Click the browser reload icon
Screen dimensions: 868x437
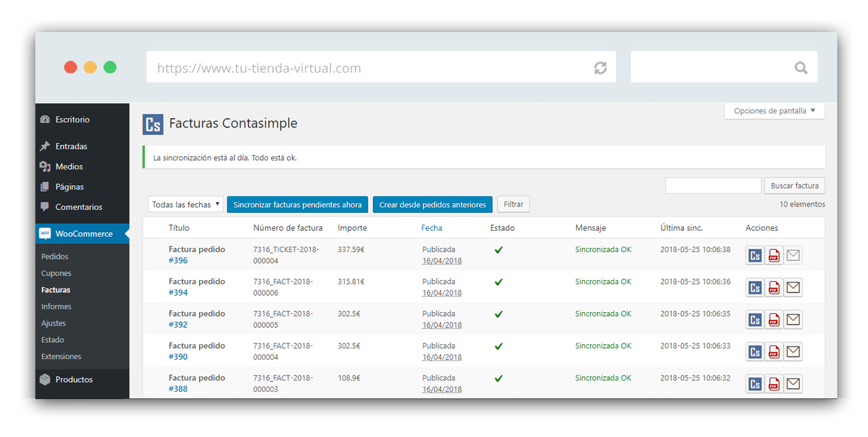[600, 68]
